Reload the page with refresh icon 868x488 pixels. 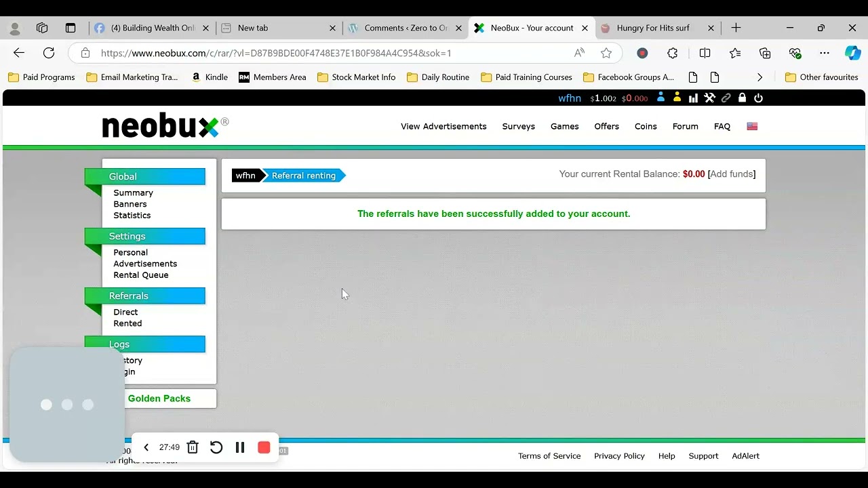pyautogui.click(x=49, y=53)
